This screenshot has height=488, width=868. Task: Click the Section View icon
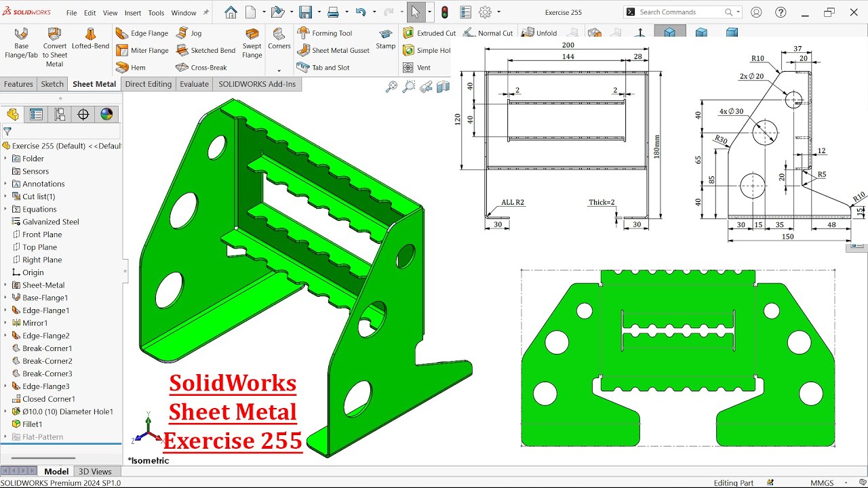443,87
